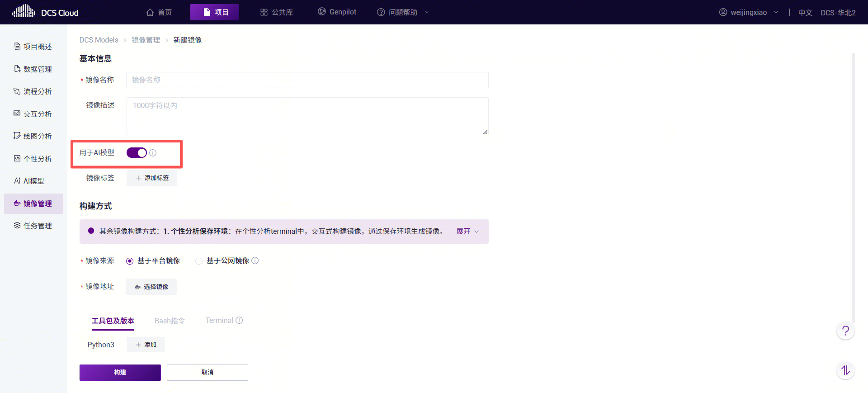Select the 基于平台镜像 radio option

coord(130,261)
